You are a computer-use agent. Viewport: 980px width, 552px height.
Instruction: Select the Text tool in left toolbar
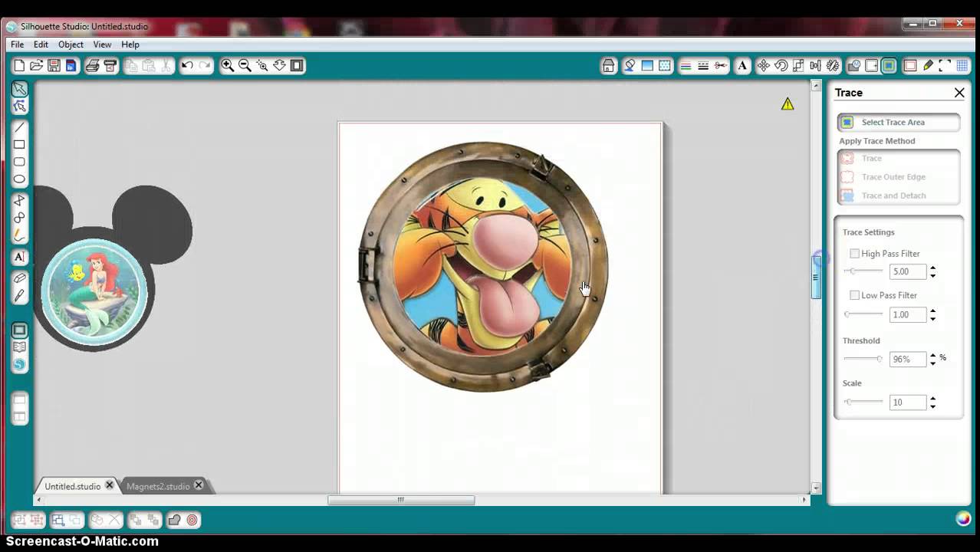click(x=19, y=257)
